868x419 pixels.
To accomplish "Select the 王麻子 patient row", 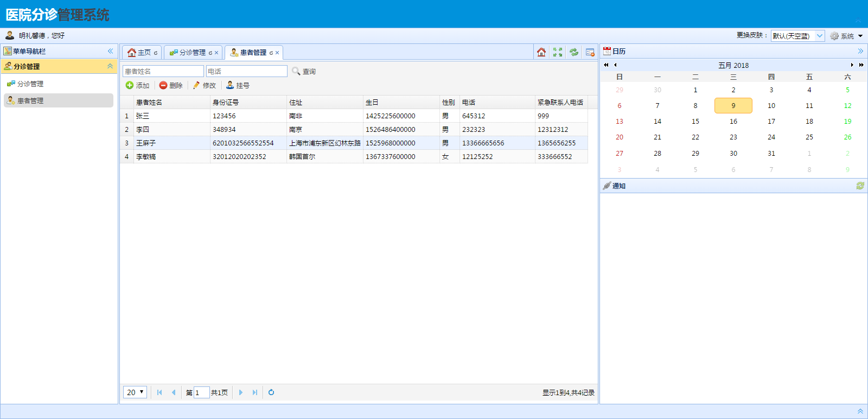I will (354, 143).
